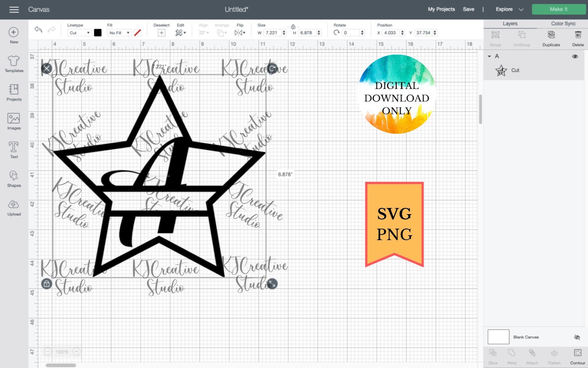Apply Contour to the selection
The height and width of the screenshot is (368, 588).
[x=577, y=356]
